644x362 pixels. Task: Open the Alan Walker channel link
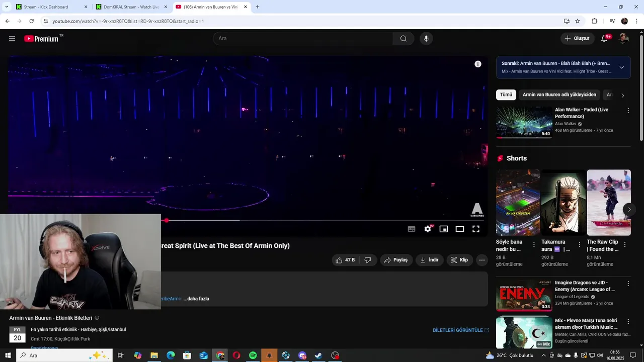point(566,124)
